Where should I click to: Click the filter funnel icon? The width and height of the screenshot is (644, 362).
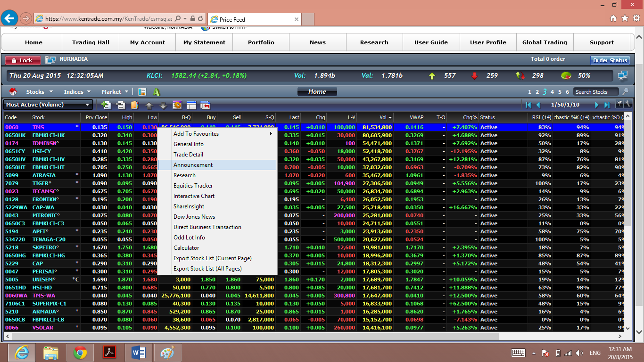point(619,104)
